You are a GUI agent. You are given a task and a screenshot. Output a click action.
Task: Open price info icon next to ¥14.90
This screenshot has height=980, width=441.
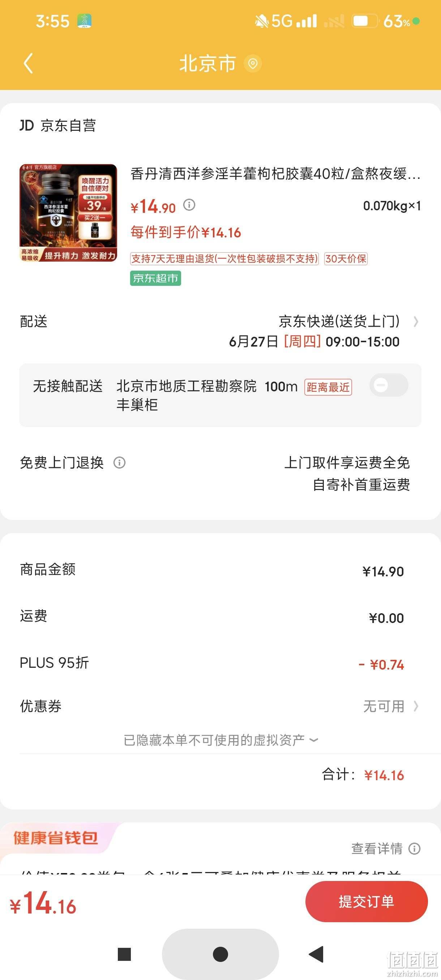click(189, 205)
